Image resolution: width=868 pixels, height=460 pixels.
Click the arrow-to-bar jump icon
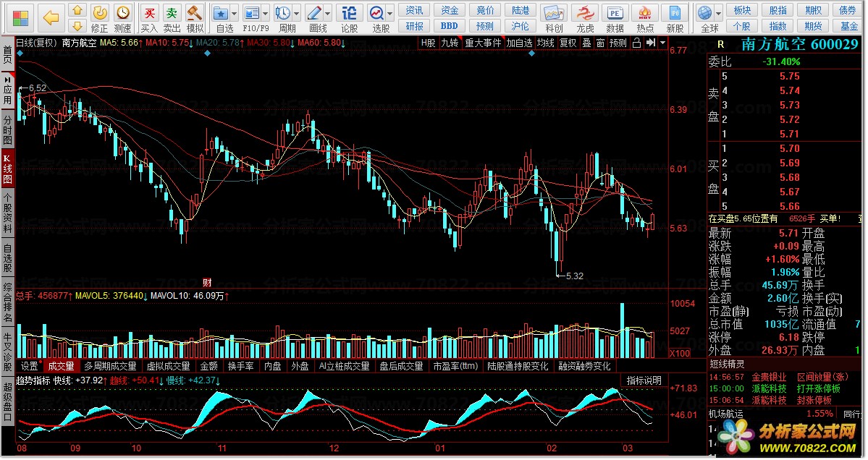coord(650,43)
